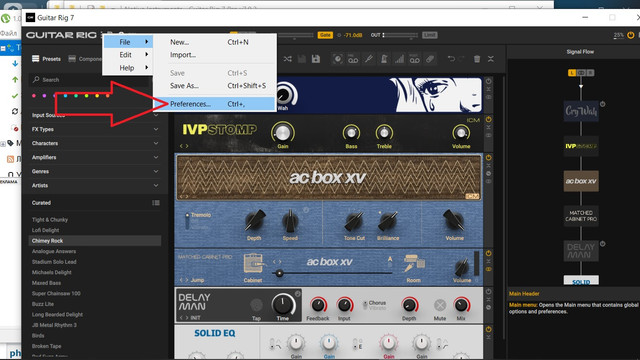This screenshot has height=360, width=640.
Task: Click the curated list view icon
Action: tap(156, 203)
